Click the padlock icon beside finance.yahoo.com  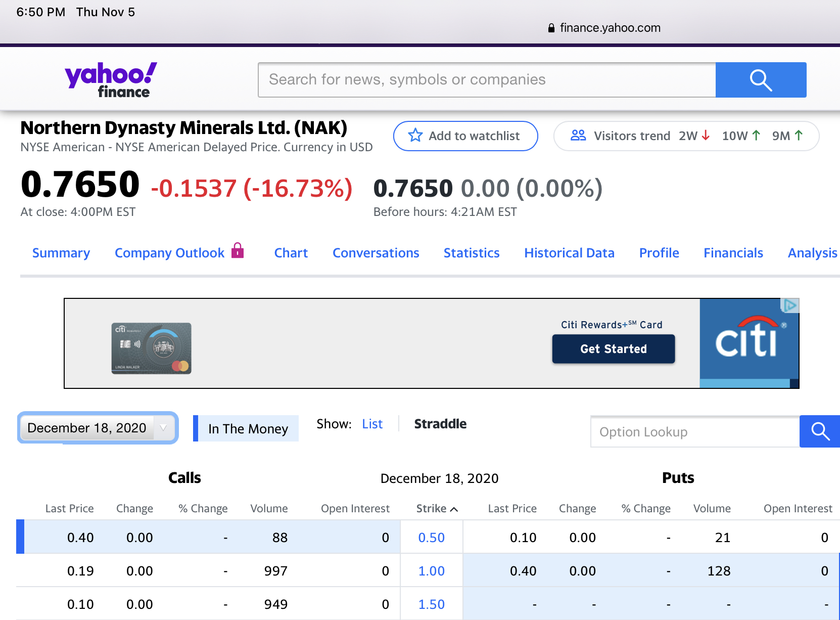(x=551, y=28)
